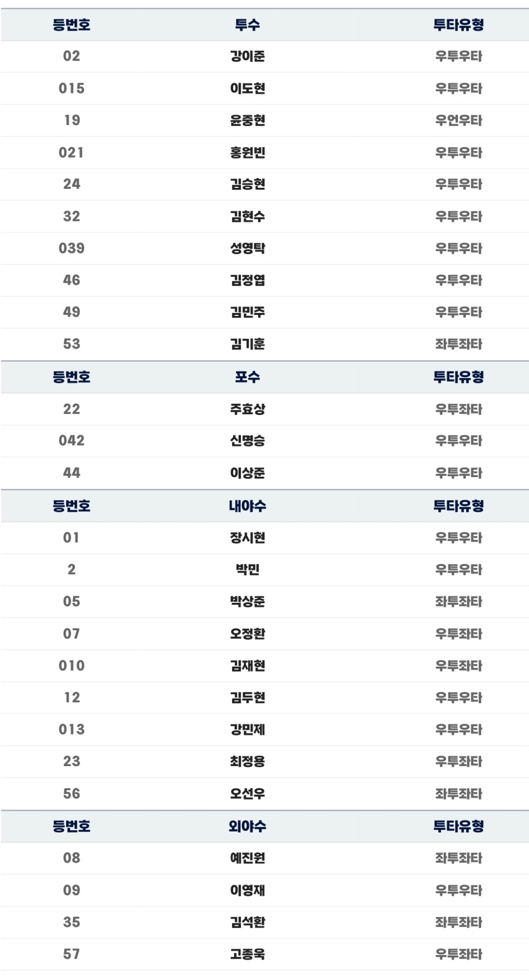Select pitcher 윤중현 in the list
The width and height of the screenshot is (529, 980).
click(247, 120)
